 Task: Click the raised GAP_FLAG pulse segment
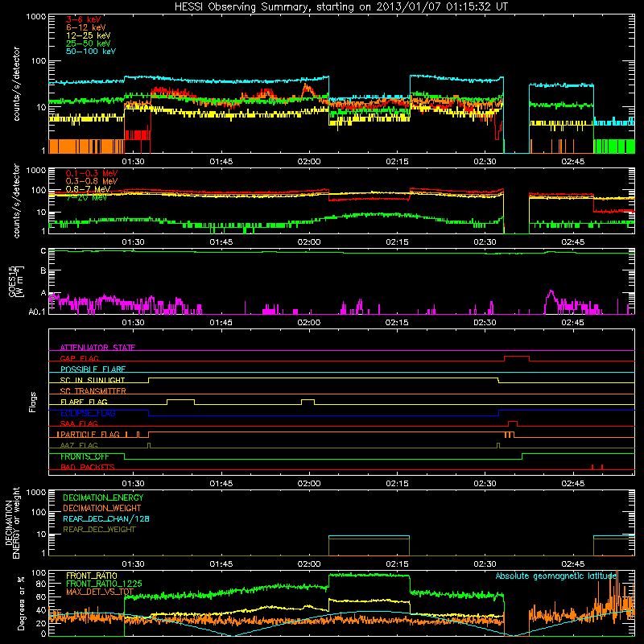point(517,357)
